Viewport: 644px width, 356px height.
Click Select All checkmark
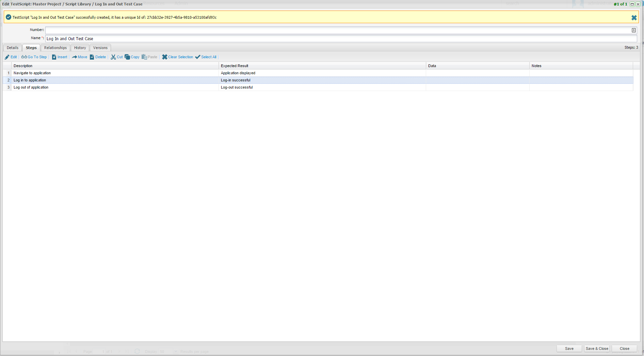(198, 57)
